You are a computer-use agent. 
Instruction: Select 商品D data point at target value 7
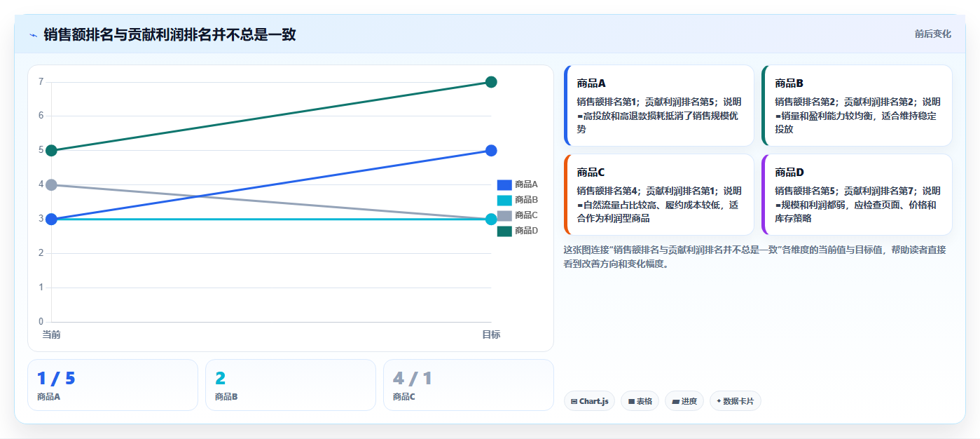click(491, 82)
